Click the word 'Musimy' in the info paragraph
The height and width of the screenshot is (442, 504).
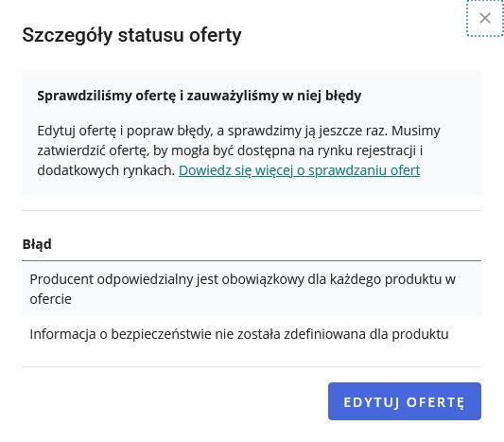416,131
